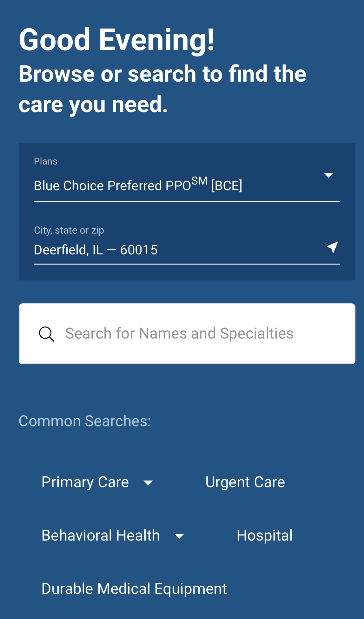Click the Deerfield, IL — 60015 location field
Image resolution: width=364 pixels, height=619 pixels.
(96, 250)
